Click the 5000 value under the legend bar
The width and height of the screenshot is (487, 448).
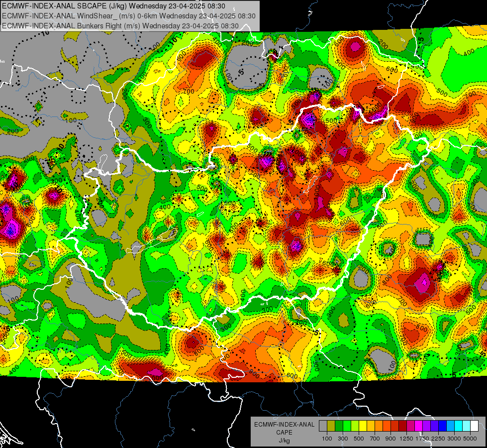pyautogui.click(x=470, y=439)
